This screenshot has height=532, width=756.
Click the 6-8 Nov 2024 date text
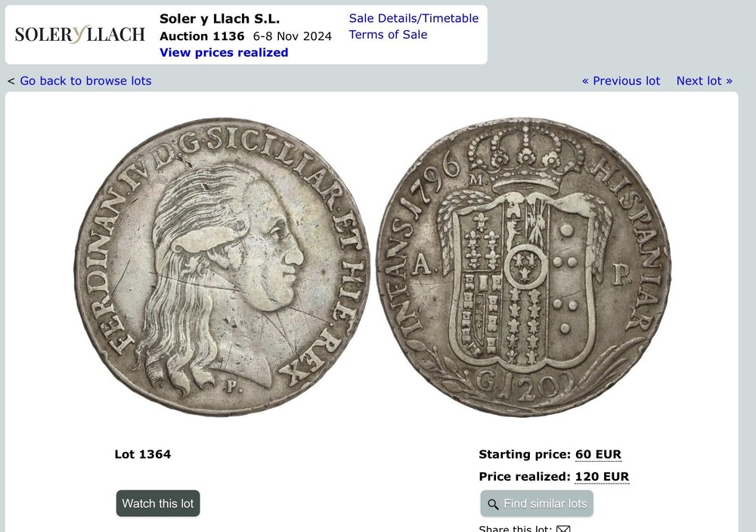point(292,36)
